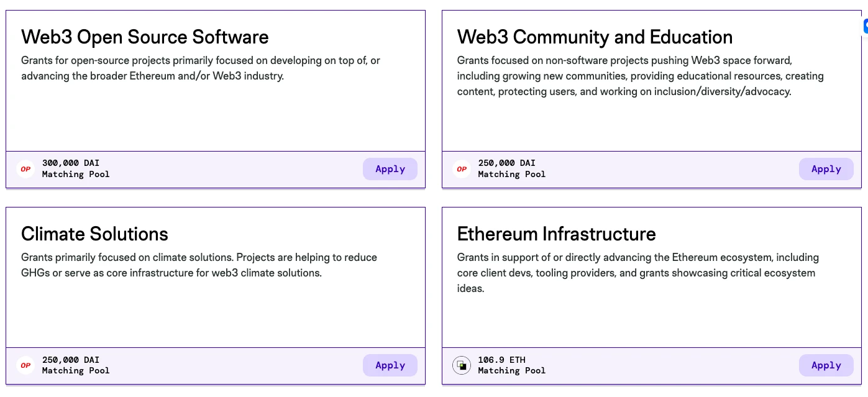This screenshot has width=868, height=397.
Task: Open the Web3 Open Source Software heading
Action: [x=145, y=37]
